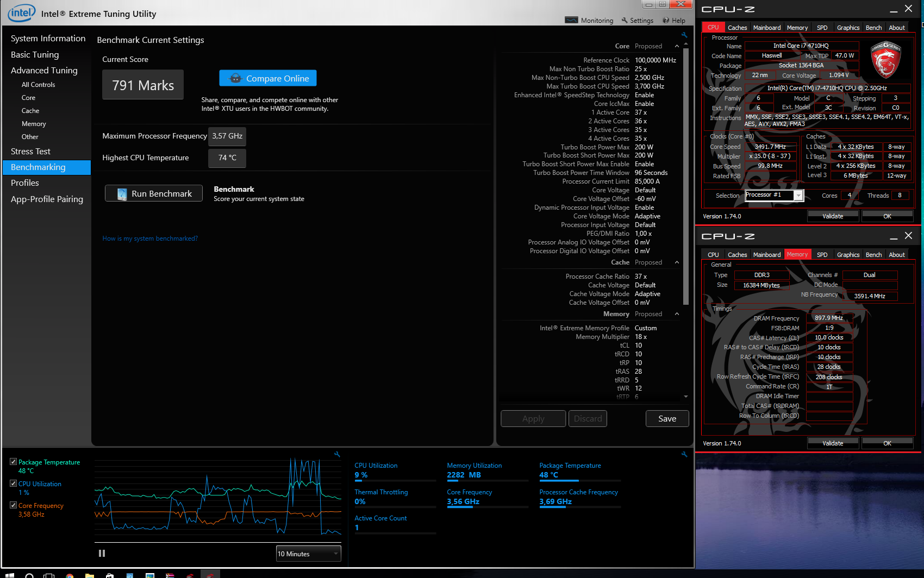The image size is (924, 578).
Task: Toggle the Core Frequency checkbox
Action: (x=13, y=505)
